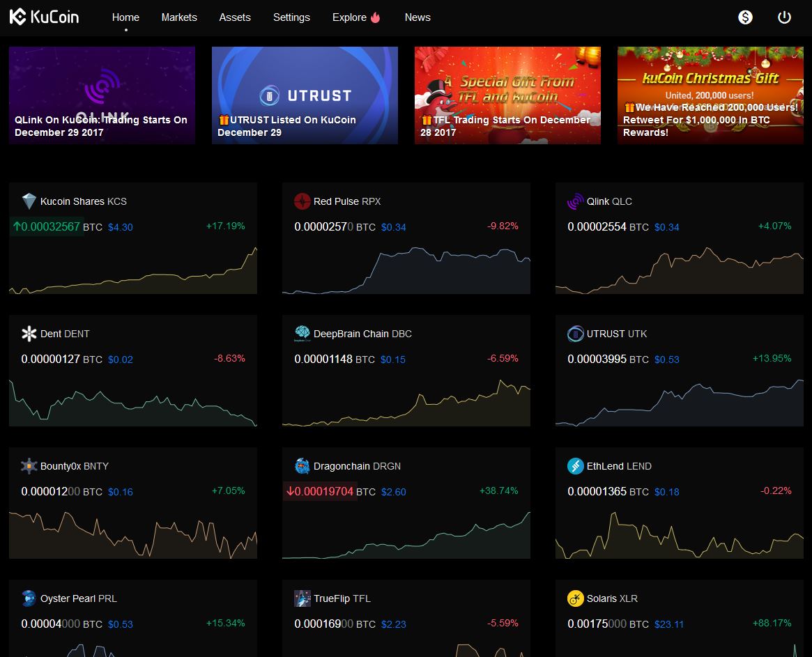The image size is (812, 657).
Task: Click the UTRUST price chart
Action: tap(680, 403)
